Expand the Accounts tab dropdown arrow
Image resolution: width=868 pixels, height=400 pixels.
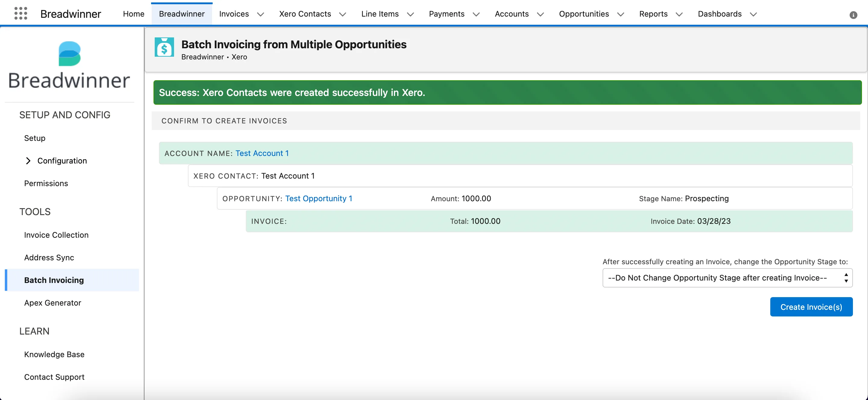click(540, 14)
